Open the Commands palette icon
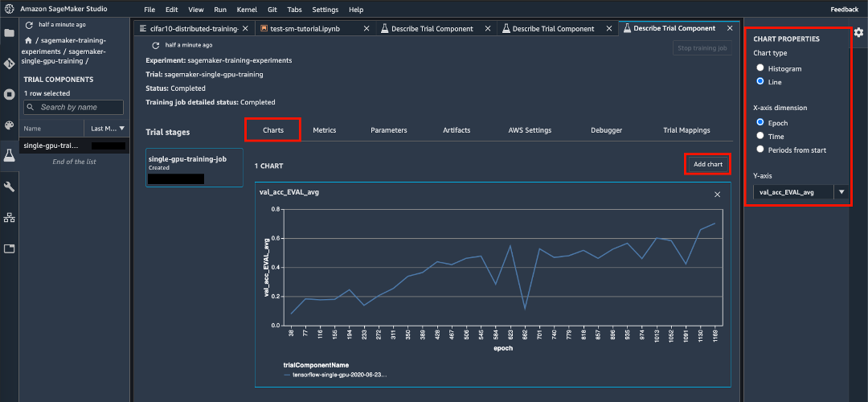This screenshot has width=868, height=402. (x=9, y=125)
